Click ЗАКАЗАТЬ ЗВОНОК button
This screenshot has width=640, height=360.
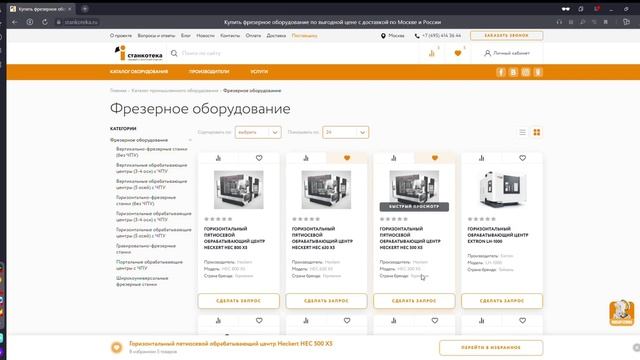(507, 36)
